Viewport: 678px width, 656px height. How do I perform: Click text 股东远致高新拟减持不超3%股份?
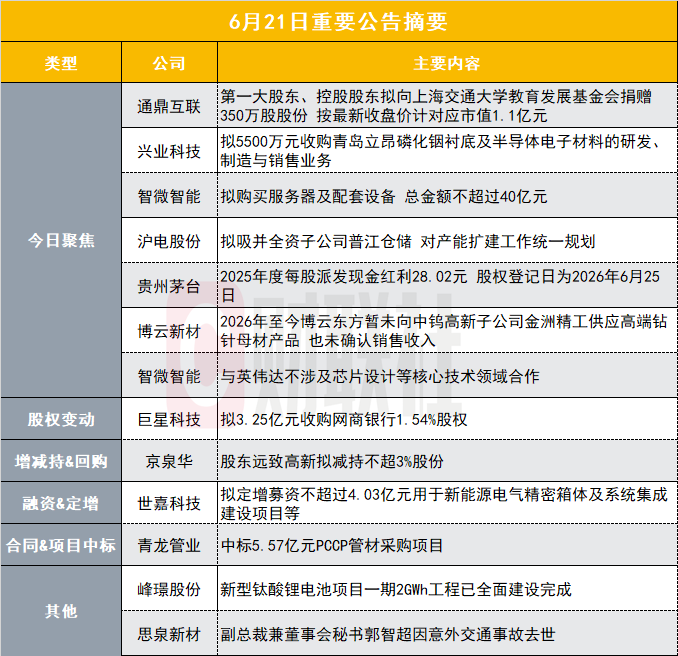click(332, 461)
